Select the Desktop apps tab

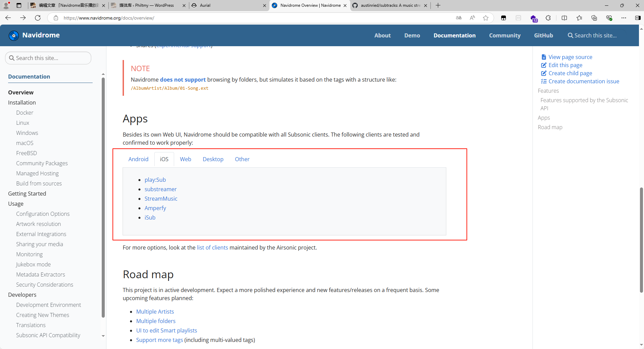213,159
